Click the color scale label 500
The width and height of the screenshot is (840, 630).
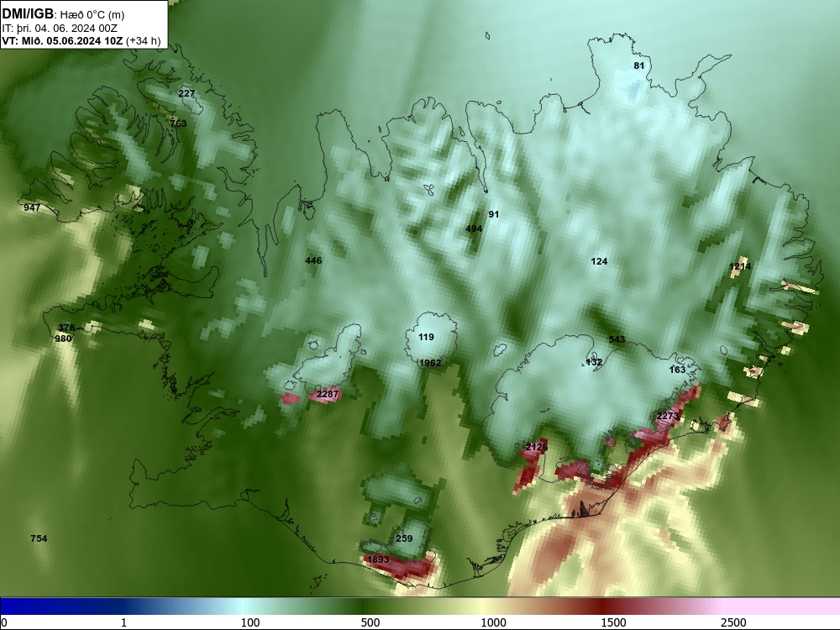point(370,622)
